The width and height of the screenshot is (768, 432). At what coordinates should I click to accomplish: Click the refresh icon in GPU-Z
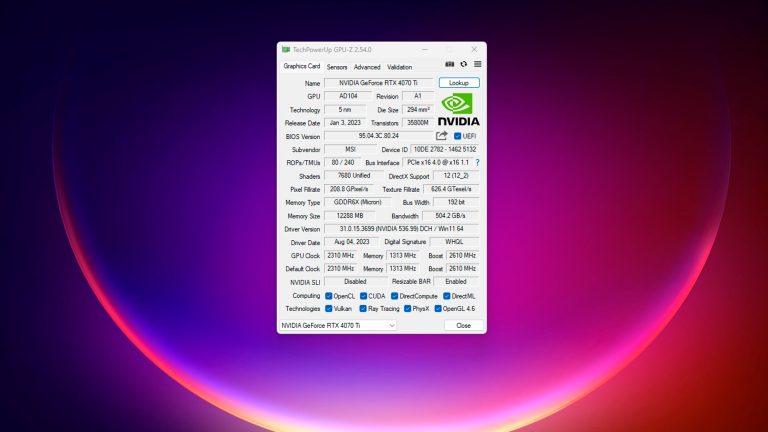pyautogui.click(x=464, y=64)
